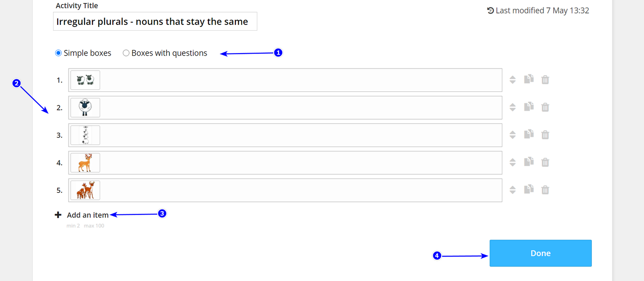
Task: Duplicate item 2 with the copy icon
Action: click(x=529, y=107)
